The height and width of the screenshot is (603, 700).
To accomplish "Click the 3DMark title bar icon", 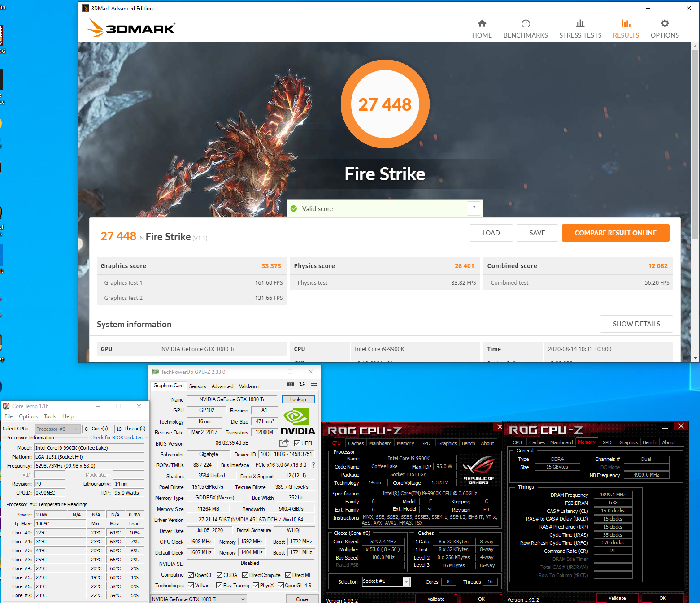I will point(86,8).
